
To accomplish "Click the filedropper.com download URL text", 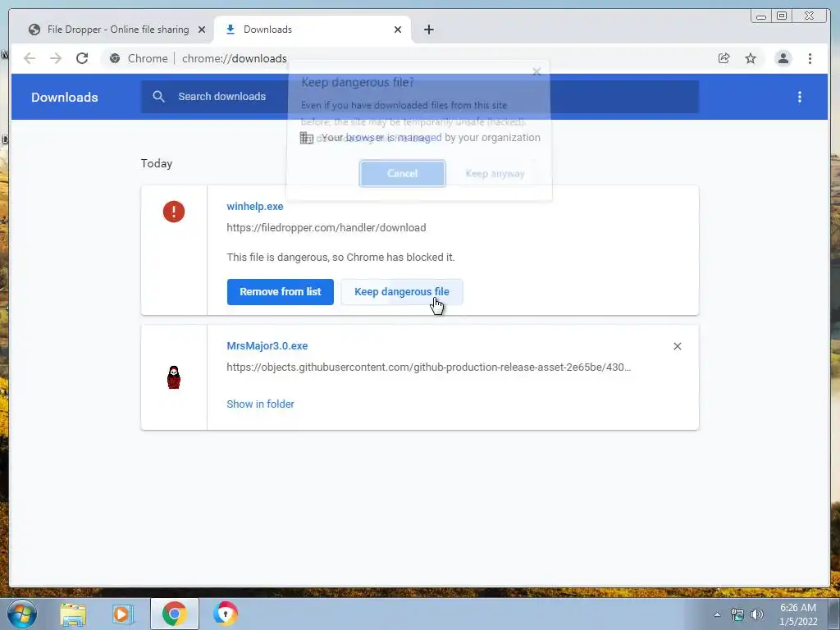I will click(x=326, y=228).
